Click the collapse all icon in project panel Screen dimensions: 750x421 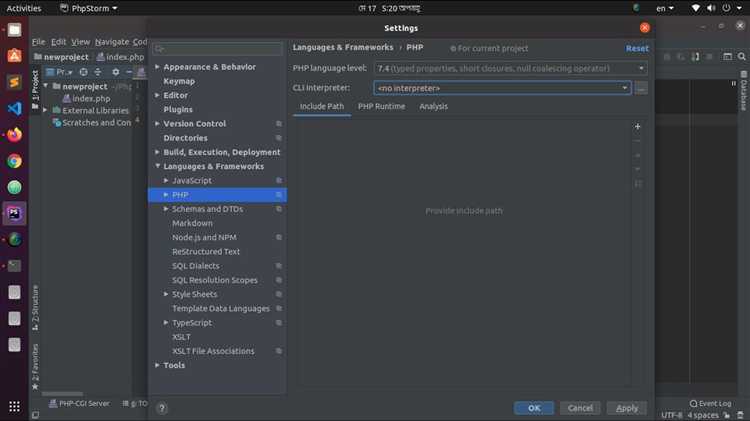point(98,72)
